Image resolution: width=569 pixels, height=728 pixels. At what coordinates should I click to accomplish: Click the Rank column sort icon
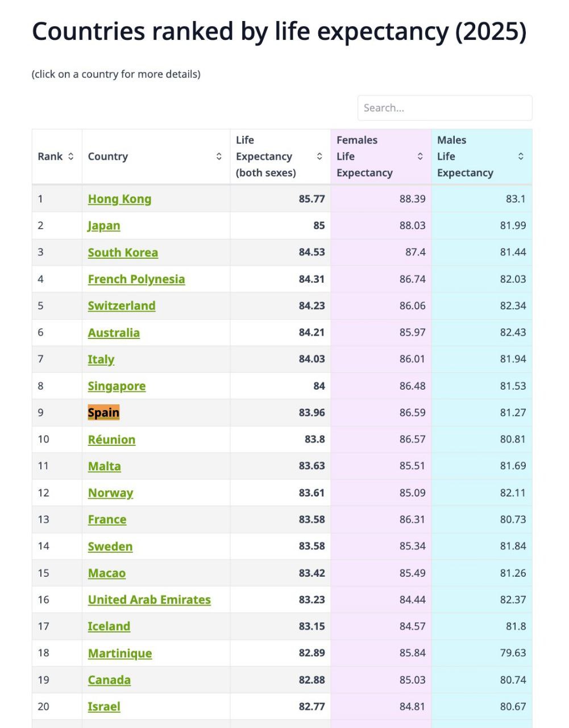[x=71, y=156]
